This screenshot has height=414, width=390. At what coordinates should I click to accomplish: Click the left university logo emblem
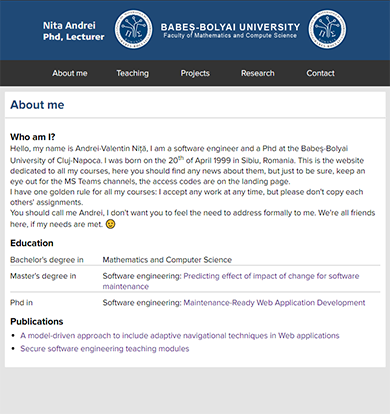point(134,29)
